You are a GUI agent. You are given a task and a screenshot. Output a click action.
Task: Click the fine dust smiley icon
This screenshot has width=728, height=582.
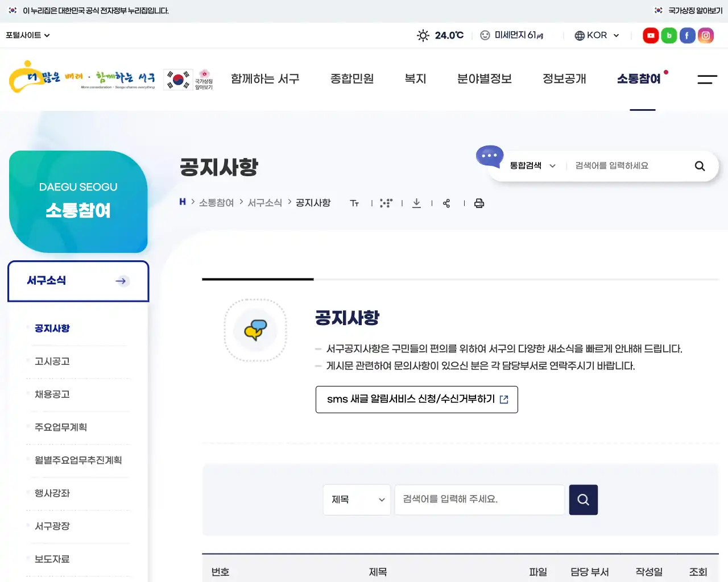click(485, 35)
